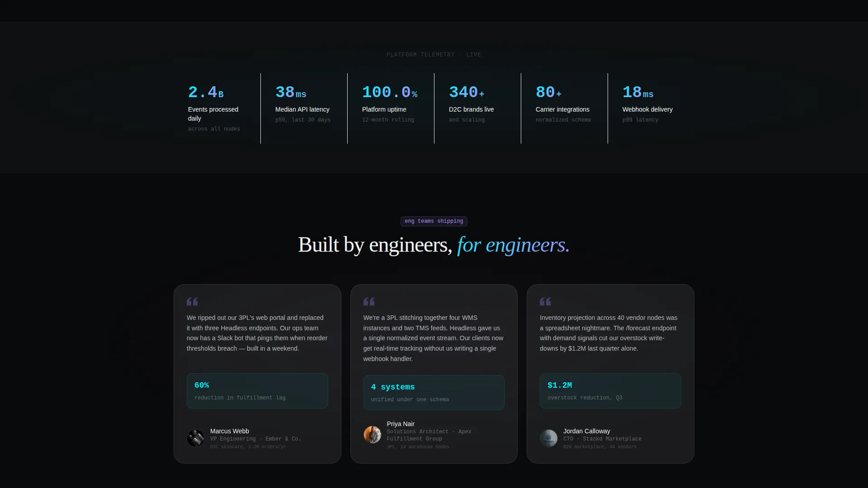Viewport: 868px width, 488px height.
Task: Click the 'D2C brands live' label
Action: pos(472,109)
